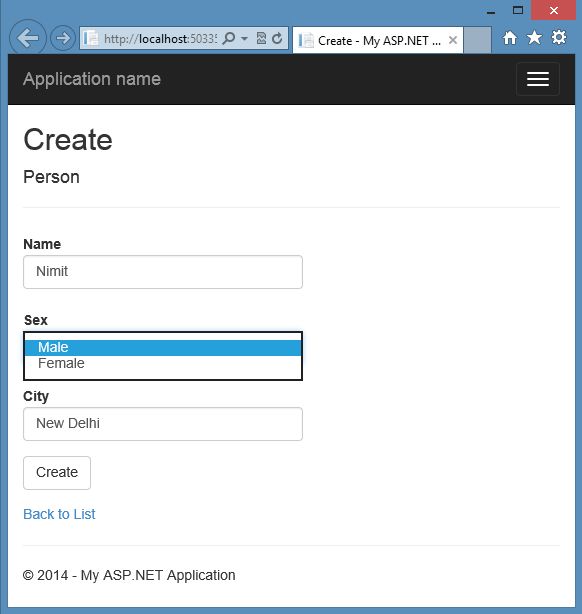Click the Name field containing Nimit

(x=163, y=272)
